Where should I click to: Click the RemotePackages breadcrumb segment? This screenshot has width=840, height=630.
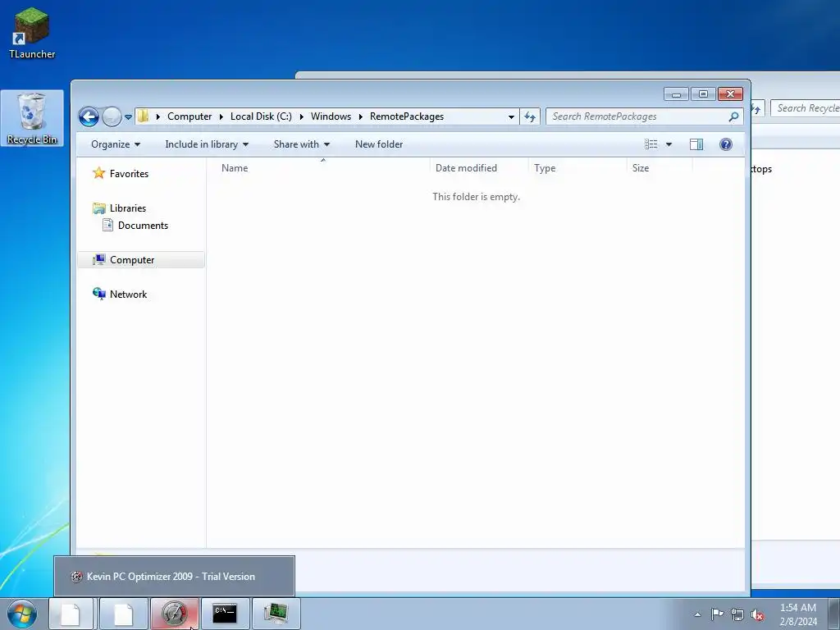[x=407, y=116]
